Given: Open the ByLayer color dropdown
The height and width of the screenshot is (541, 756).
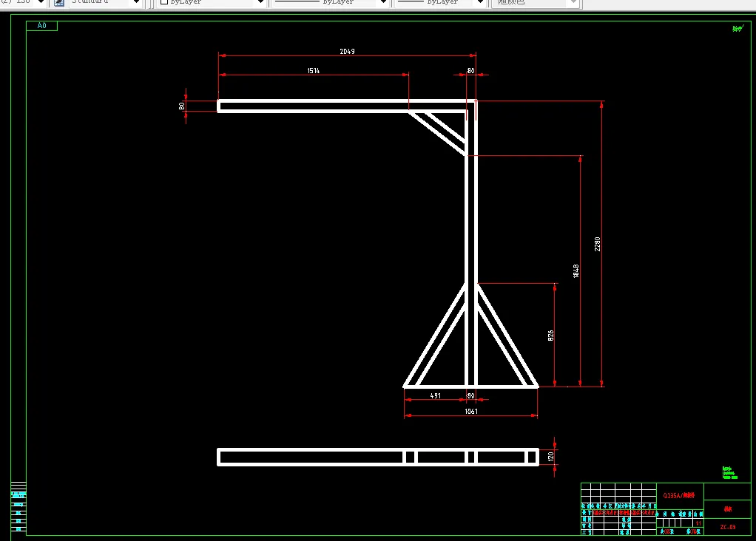Looking at the screenshot, I should 260,2.
